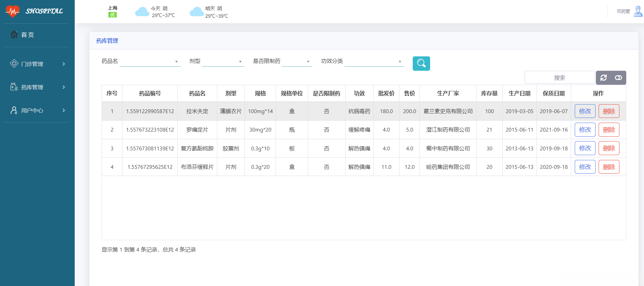Click 删除 for 复方氨酚烷胺
Screen dimensions: 644x286
[609, 148]
